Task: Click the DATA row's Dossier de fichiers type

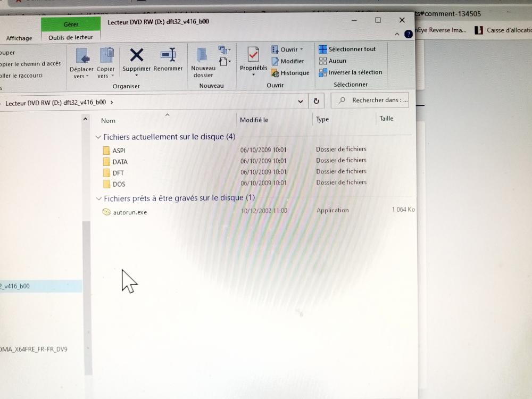Action: coord(341,160)
